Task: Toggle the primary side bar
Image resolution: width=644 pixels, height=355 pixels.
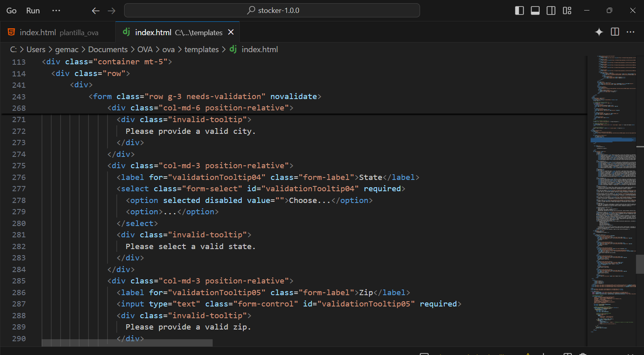Action: 519,11
